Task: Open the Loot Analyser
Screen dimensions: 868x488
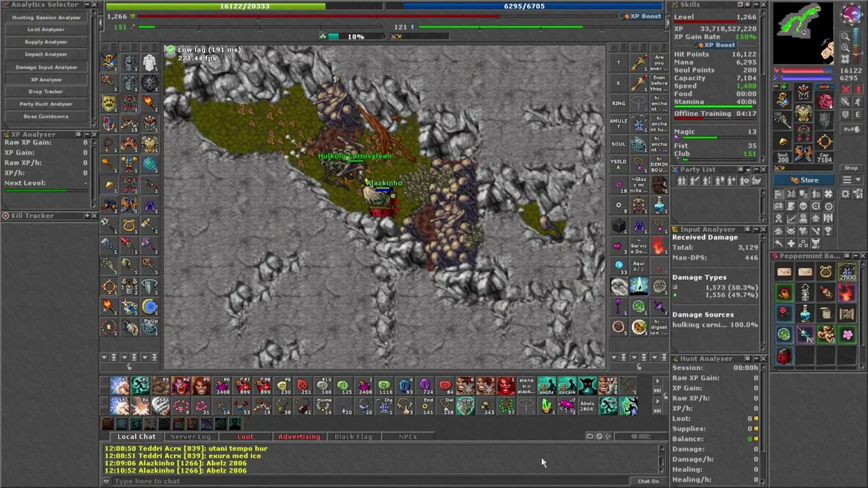Action: tap(46, 30)
